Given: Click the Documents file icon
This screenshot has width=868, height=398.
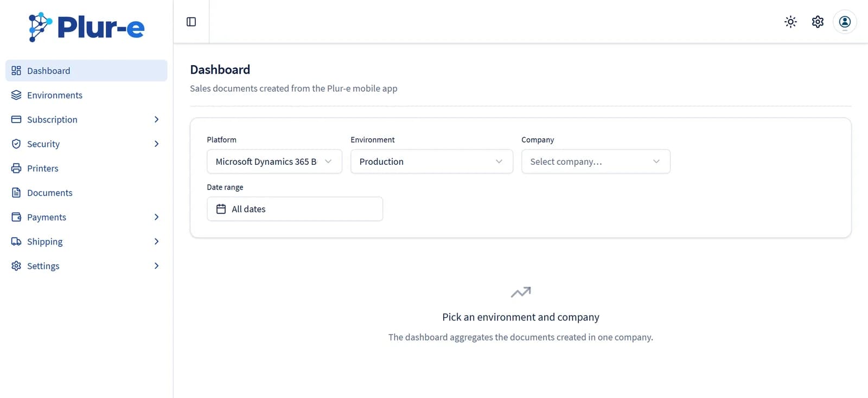Looking at the screenshot, I should pyautogui.click(x=16, y=192).
